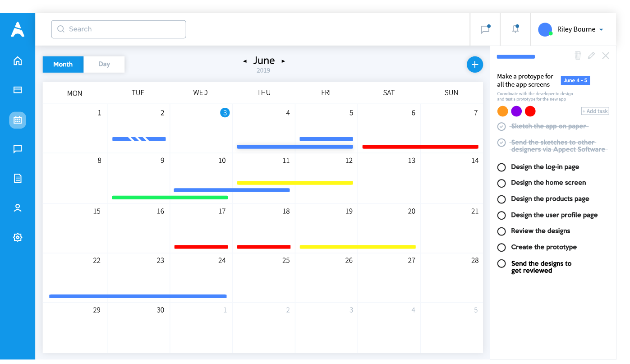Click the task title 'Make a protoype for all the app screens'

point(525,80)
